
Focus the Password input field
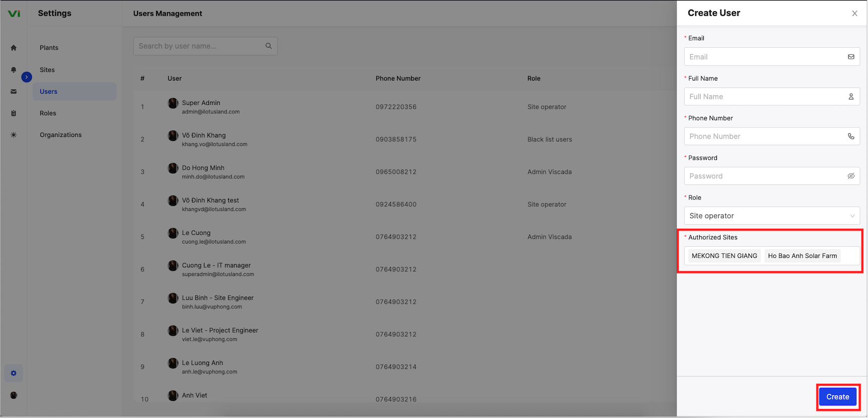772,176
